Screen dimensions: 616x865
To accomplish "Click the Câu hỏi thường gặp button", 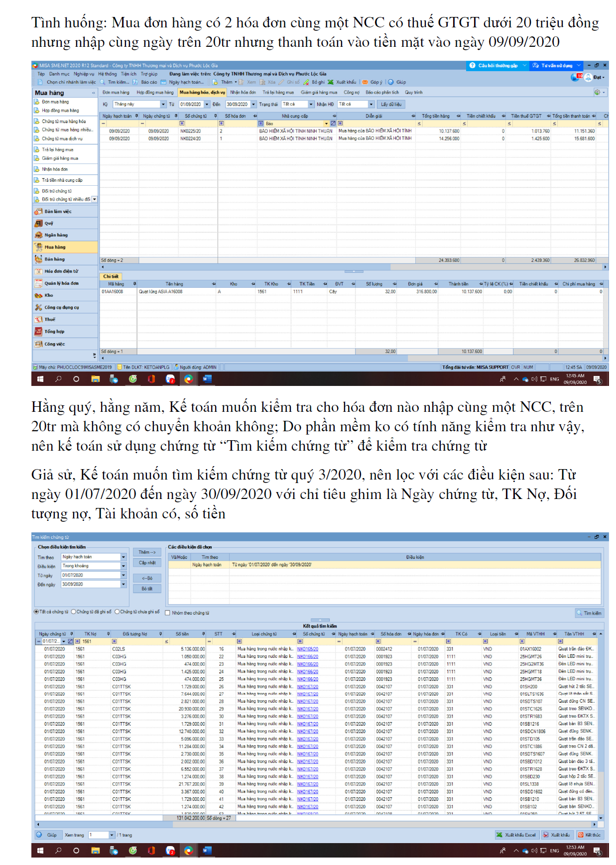I will click(x=497, y=65).
